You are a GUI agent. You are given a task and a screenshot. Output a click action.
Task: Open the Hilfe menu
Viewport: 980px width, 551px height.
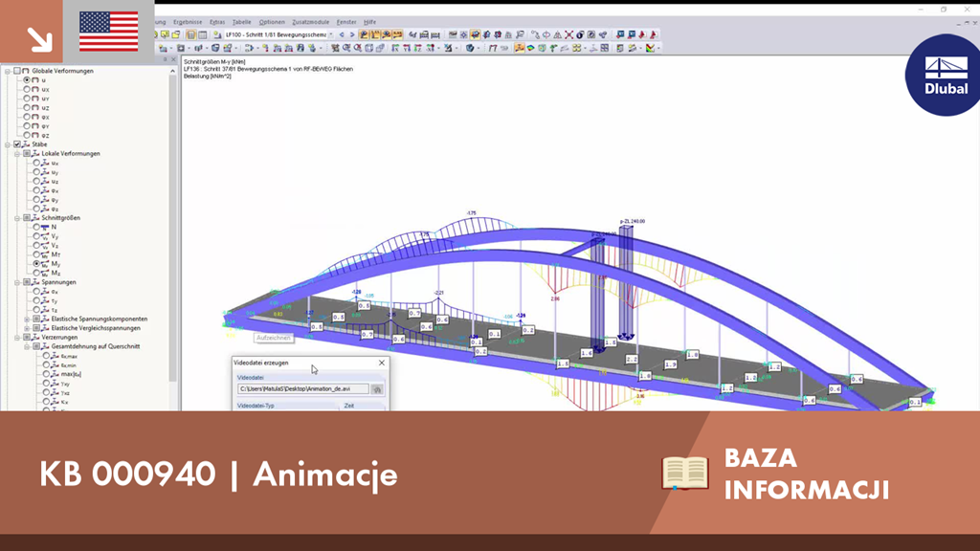pyautogui.click(x=370, y=22)
